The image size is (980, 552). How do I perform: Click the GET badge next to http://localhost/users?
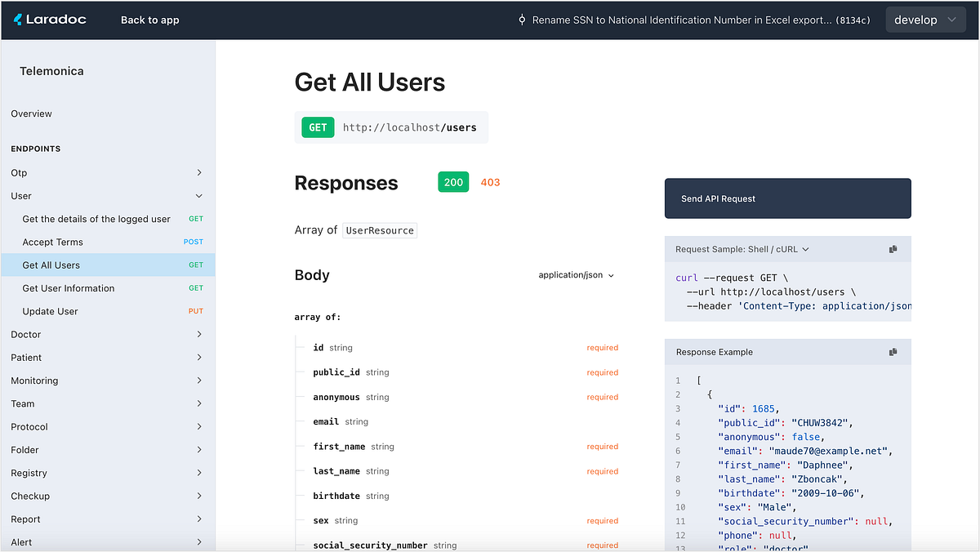point(317,127)
